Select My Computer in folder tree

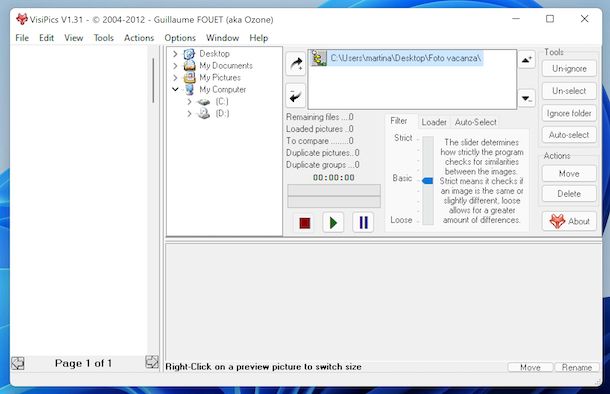tap(223, 90)
